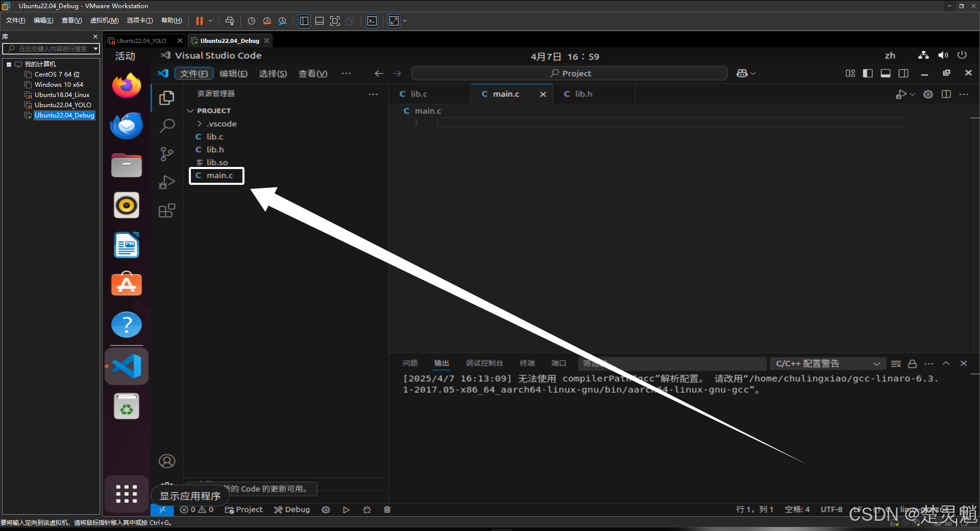This screenshot has height=531, width=980.
Task: Open the Explorer panel ellipsis menu
Action: point(373,94)
